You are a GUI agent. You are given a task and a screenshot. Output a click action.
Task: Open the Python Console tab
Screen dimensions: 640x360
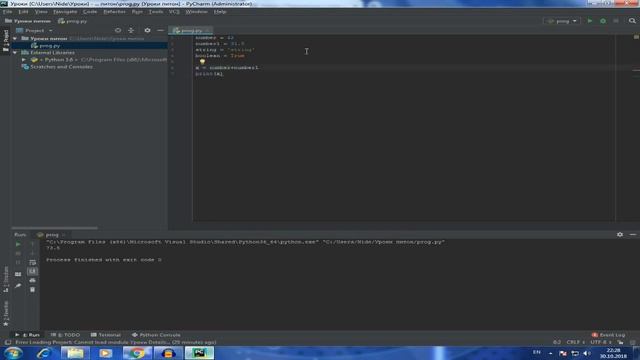point(156,335)
